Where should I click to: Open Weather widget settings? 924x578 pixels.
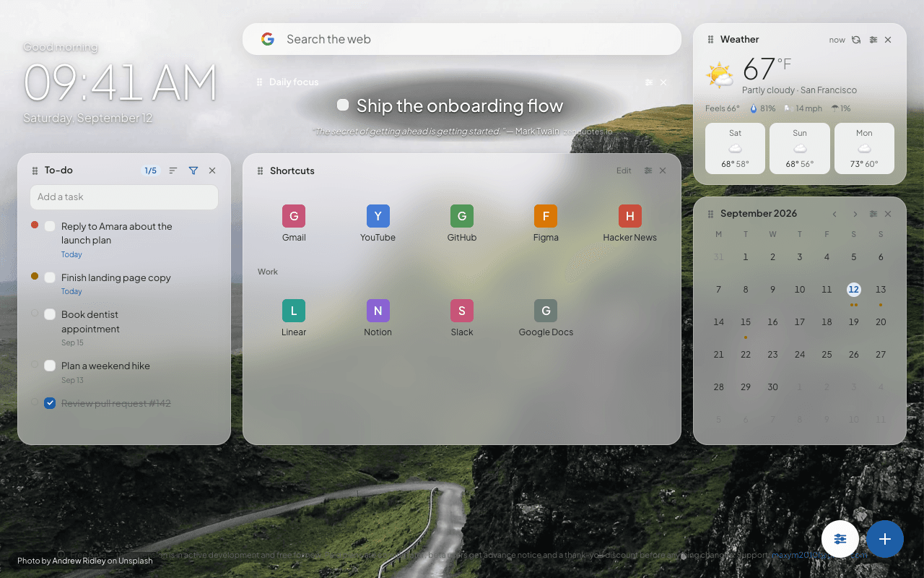873,40
